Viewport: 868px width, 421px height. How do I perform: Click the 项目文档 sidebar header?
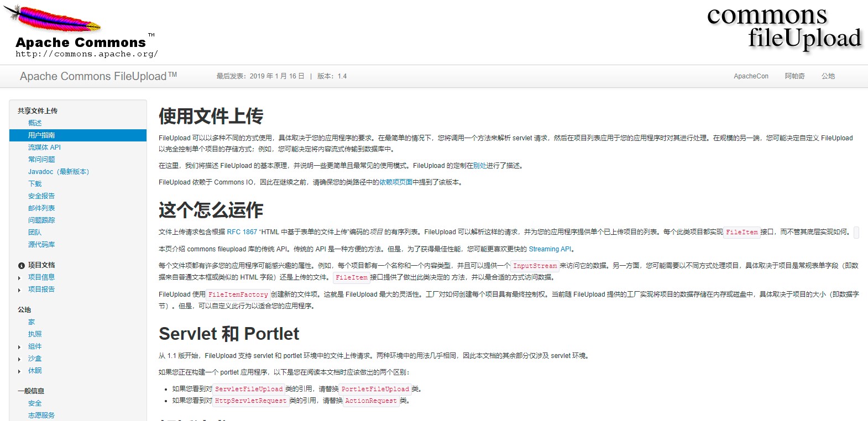tap(41, 265)
